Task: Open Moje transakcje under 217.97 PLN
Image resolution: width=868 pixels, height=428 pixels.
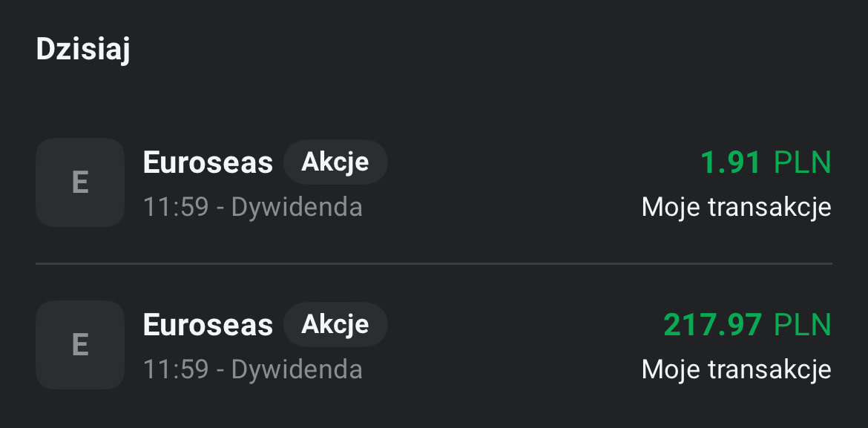Action: click(x=736, y=369)
